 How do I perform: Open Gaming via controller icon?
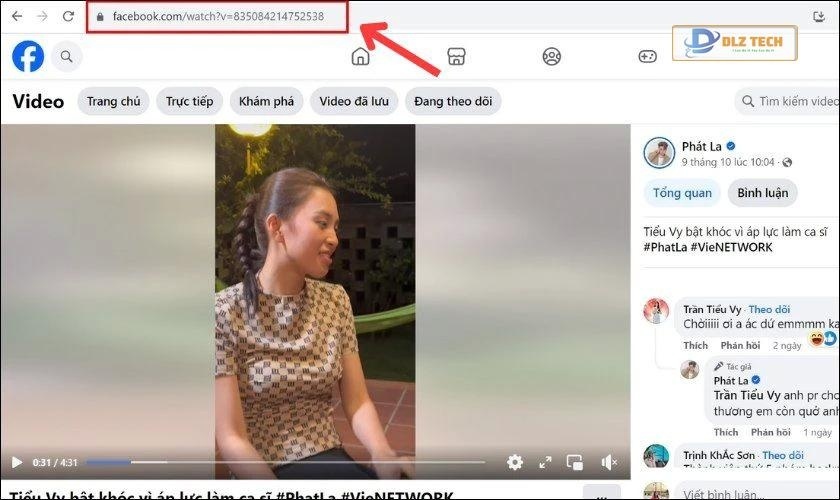click(647, 56)
